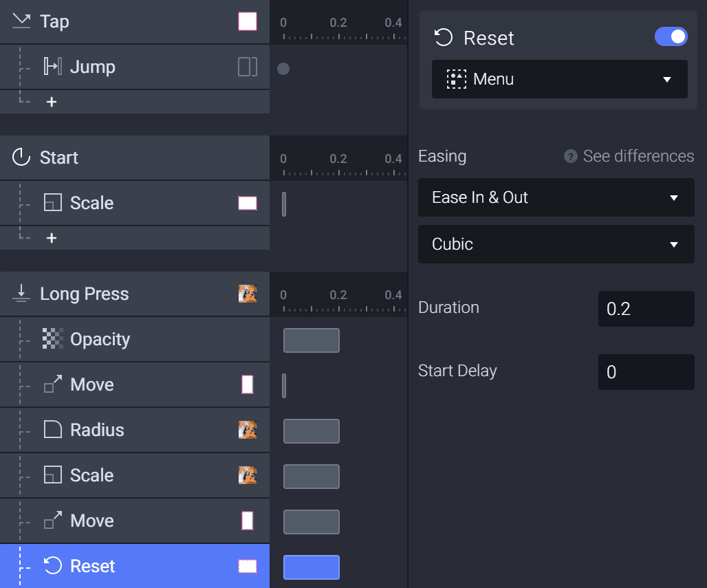The height and width of the screenshot is (588, 707).
Task: Click the Scale icon under Start
Action: [x=53, y=202]
